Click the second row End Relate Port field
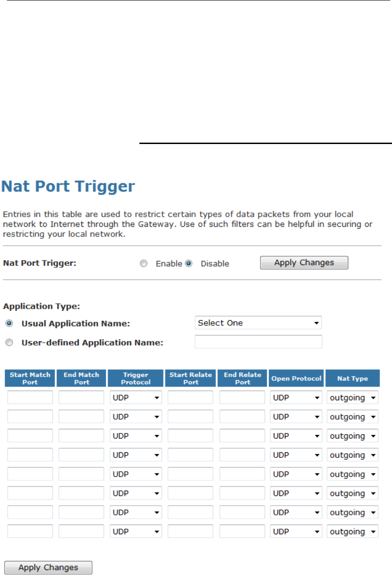Image resolution: width=392 pixels, height=577 pixels. (x=242, y=417)
